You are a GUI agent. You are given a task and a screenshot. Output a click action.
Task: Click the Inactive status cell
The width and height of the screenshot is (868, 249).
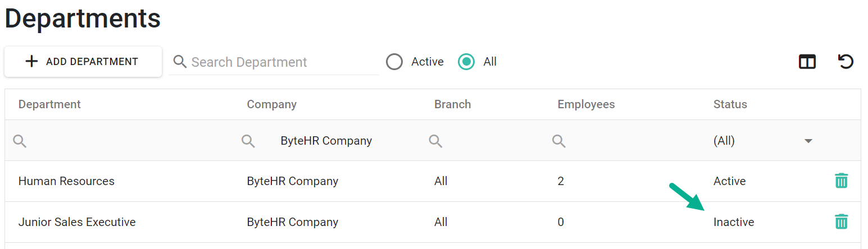coord(734,222)
